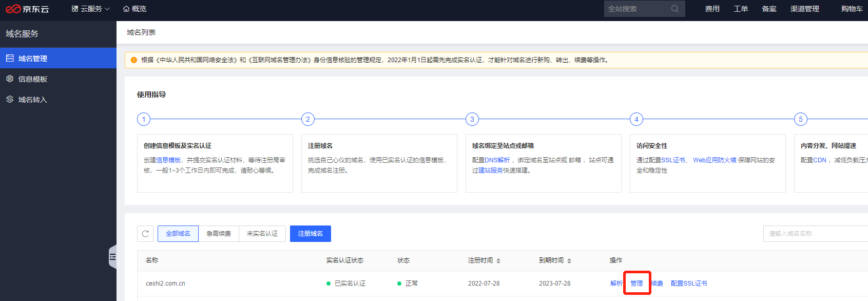The image size is (868, 301).
Task: Click the 信息模板 sidebar icon
Action: click(x=10, y=79)
